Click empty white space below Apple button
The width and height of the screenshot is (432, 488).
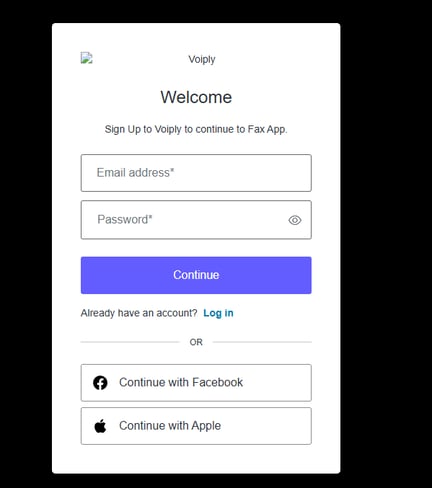click(x=196, y=459)
